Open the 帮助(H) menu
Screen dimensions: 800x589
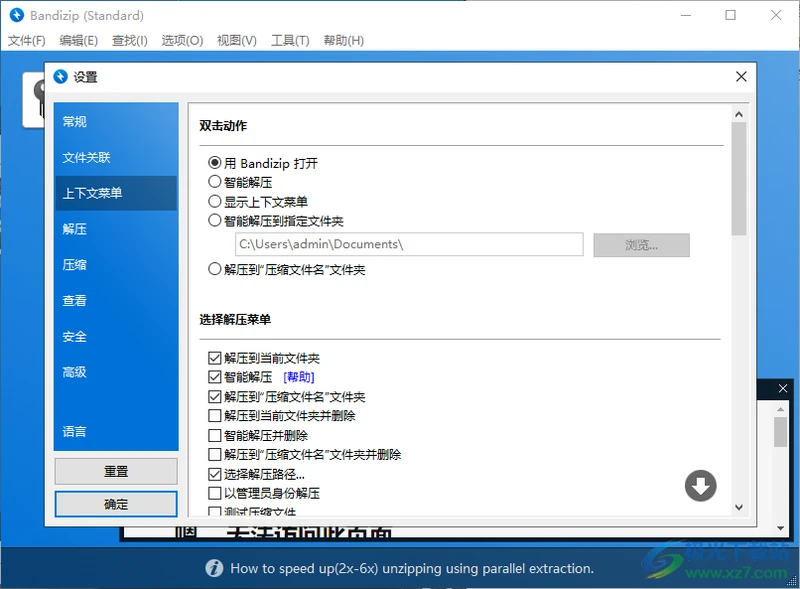[343, 40]
